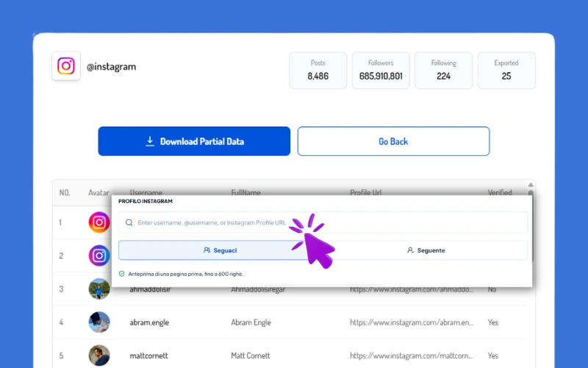Click username mattcornett
Viewport: 588px width, 368px height.
click(x=148, y=355)
